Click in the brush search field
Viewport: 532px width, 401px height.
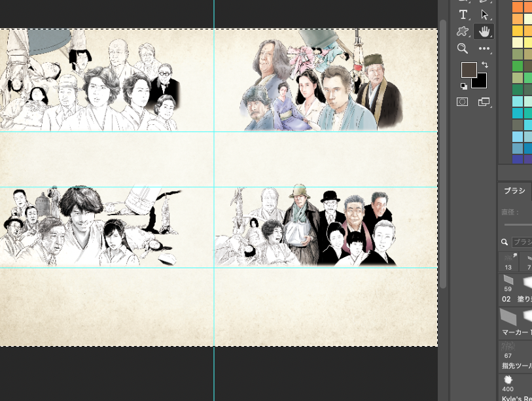pyautogui.click(x=522, y=242)
